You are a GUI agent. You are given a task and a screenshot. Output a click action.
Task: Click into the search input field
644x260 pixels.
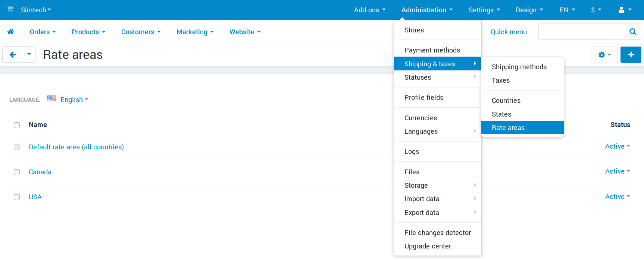(581, 32)
